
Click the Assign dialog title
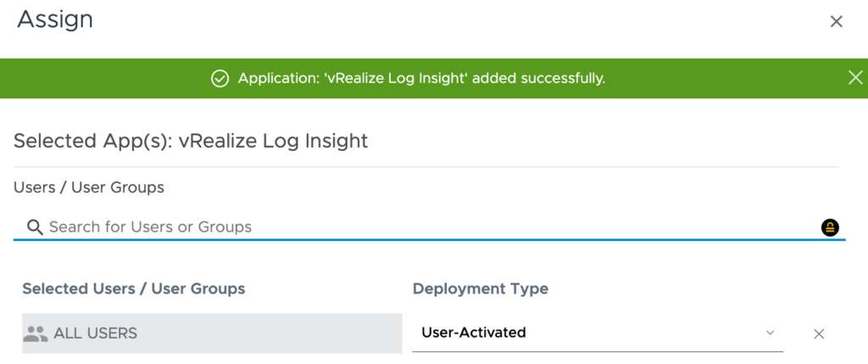(x=55, y=20)
